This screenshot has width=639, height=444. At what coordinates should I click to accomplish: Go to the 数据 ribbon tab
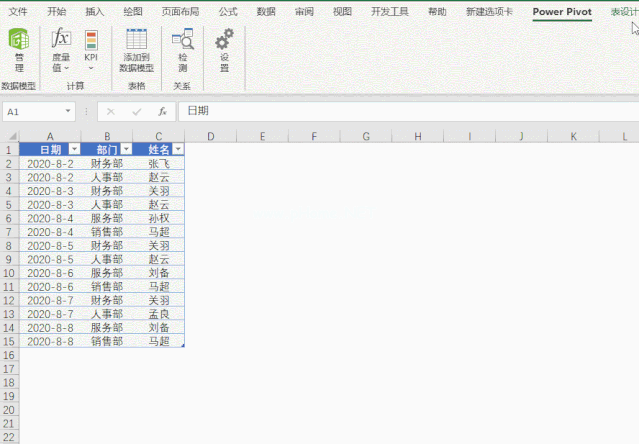pos(266,12)
